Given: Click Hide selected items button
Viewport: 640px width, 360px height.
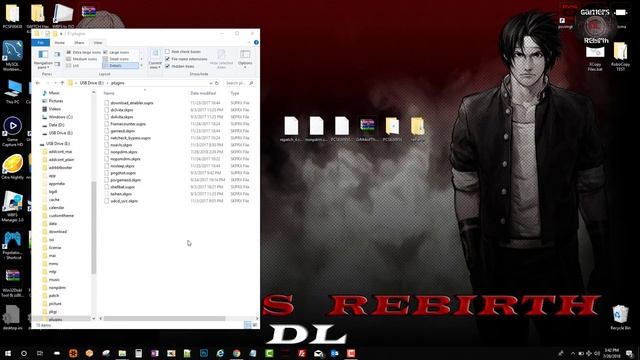Looking at the screenshot, I should (222, 59).
